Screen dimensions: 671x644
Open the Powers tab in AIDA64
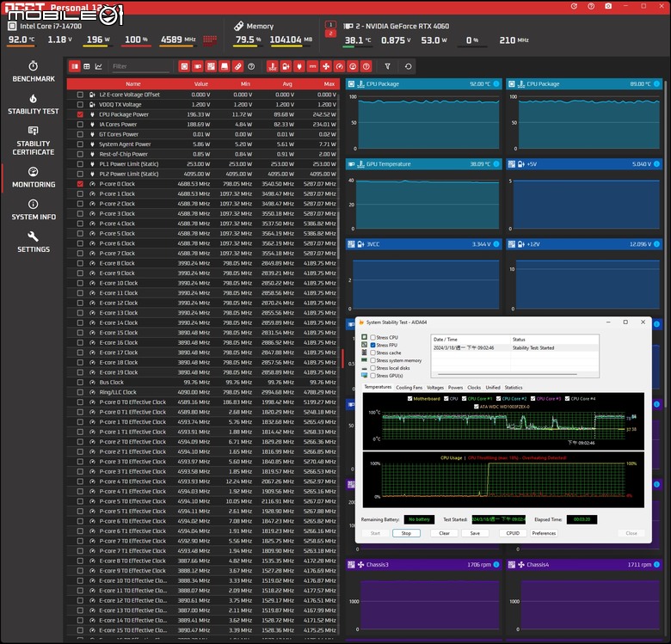coord(455,388)
